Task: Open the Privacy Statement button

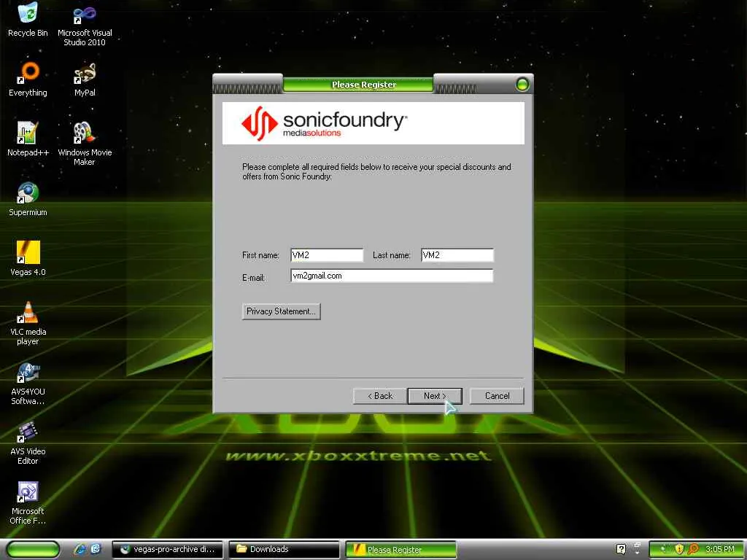Action: pos(281,311)
